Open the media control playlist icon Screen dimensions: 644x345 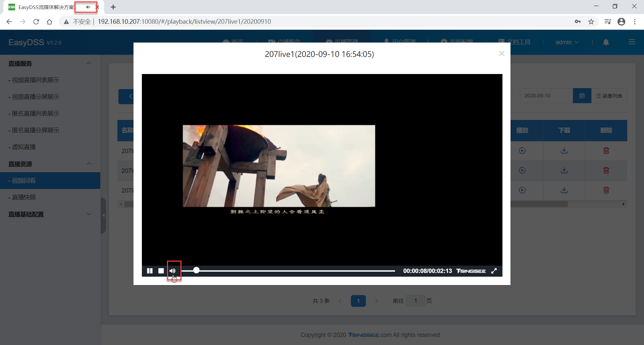click(x=607, y=22)
